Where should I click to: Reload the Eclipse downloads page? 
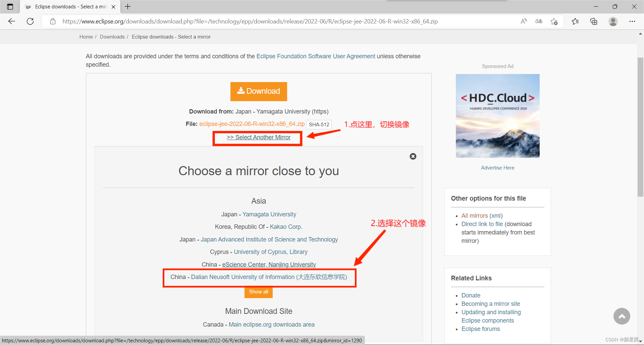[30, 21]
